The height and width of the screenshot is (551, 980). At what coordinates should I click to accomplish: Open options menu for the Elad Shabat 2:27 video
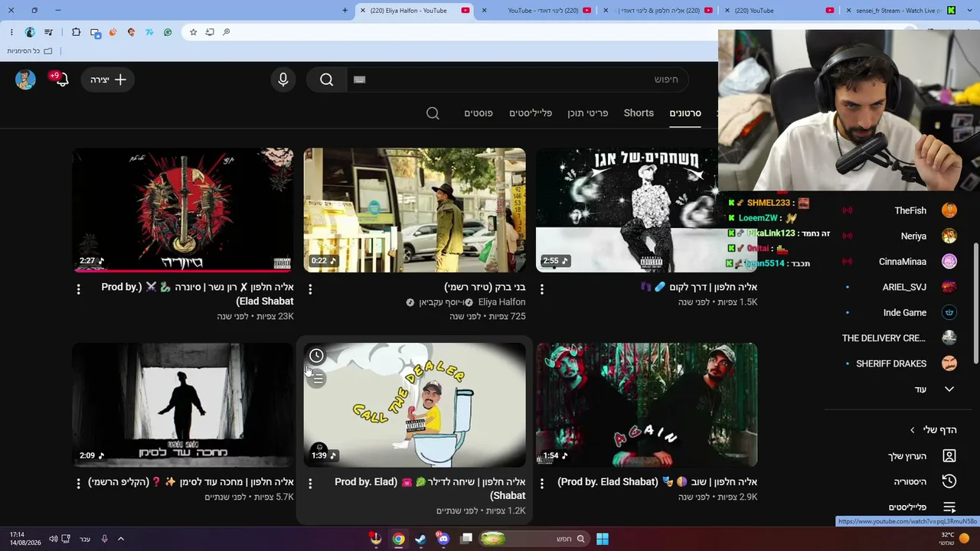(x=78, y=289)
